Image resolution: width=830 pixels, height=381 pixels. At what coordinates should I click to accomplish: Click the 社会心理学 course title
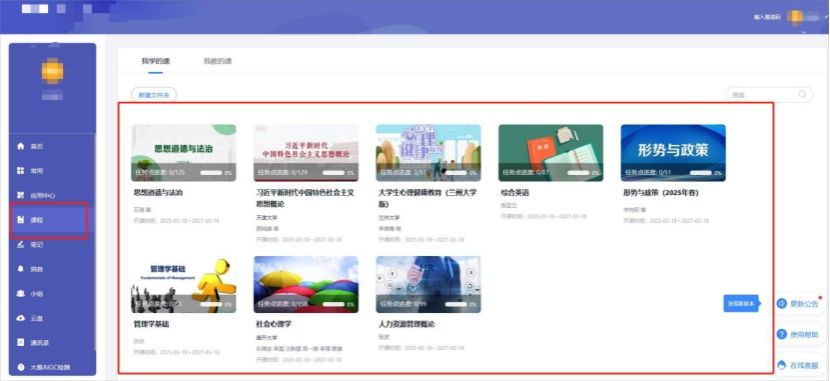click(273, 324)
